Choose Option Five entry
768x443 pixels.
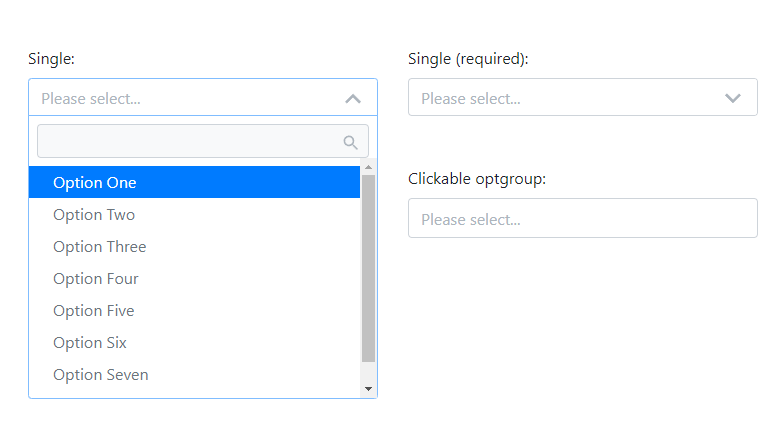(x=194, y=311)
